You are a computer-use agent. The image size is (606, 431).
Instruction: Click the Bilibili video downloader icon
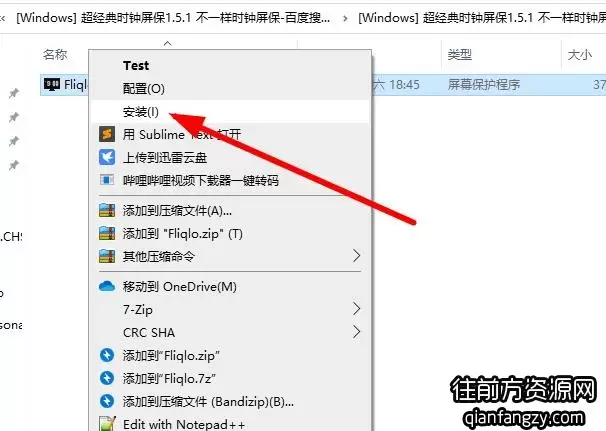tap(107, 180)
